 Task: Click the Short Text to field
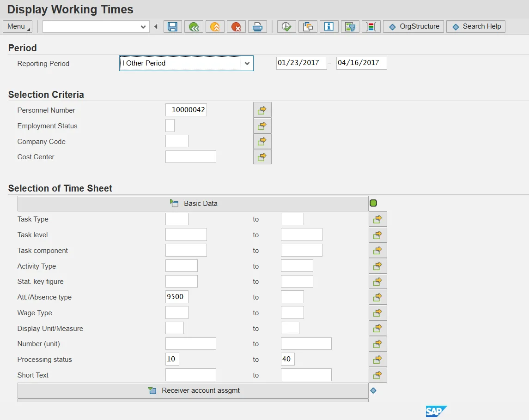[x=306, y=375]
